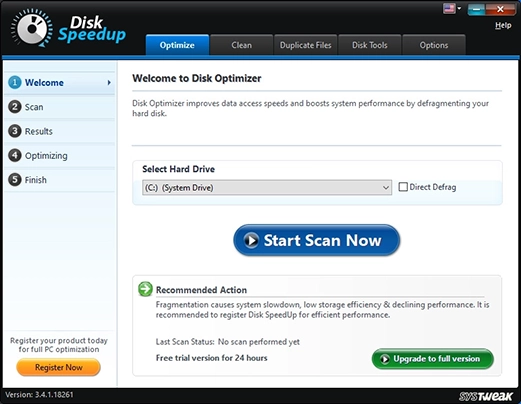Open the Disk Tools tab
The width and height of the screenshot is (521, 404).
pos(370,45)
